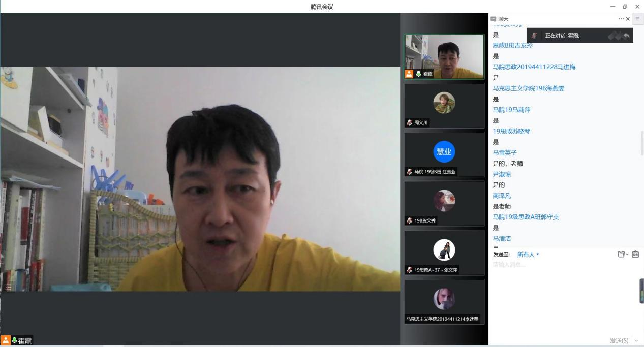Open the '所有人' send-to recipient dropdown
Viewport: 644px width, 347px height.
(x=528, y=254)
